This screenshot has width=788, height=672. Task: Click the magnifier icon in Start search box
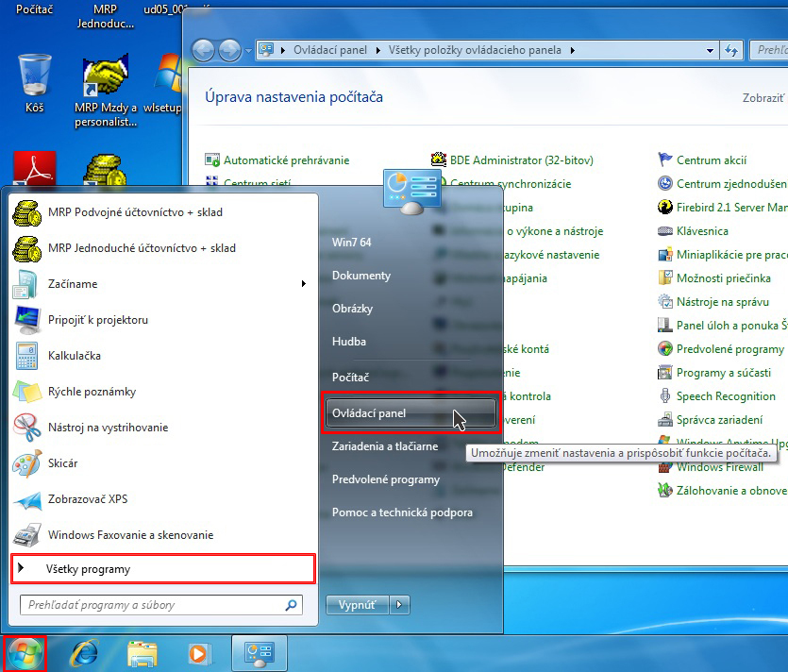291,605
